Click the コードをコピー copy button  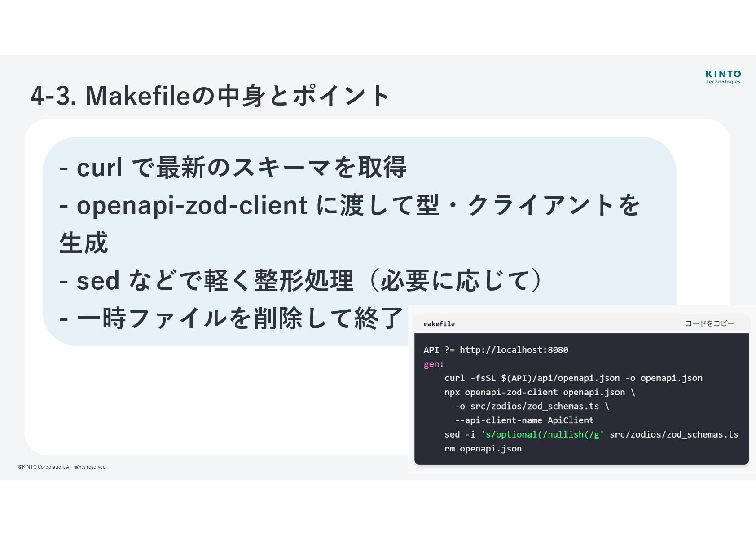[709, 323]
